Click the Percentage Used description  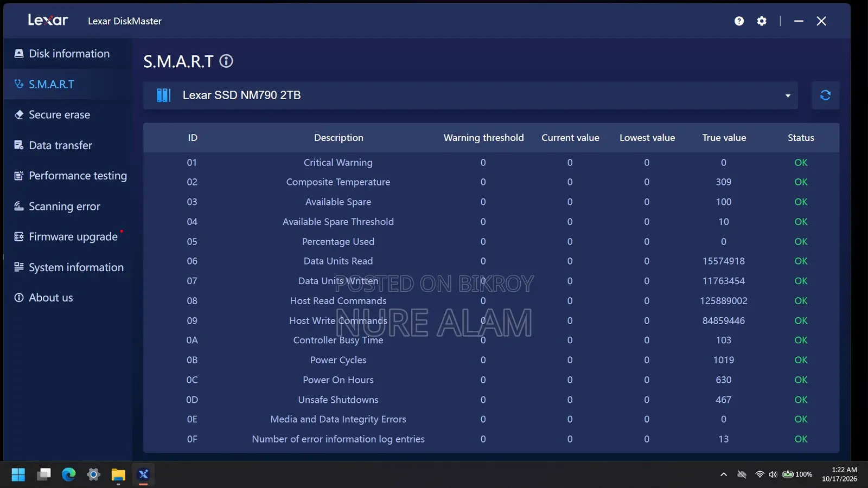(338, 242)
